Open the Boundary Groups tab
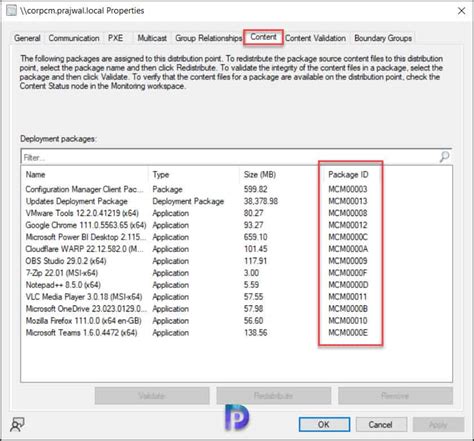The width and height of the screenshot is (474, 441). coord(383,38)
